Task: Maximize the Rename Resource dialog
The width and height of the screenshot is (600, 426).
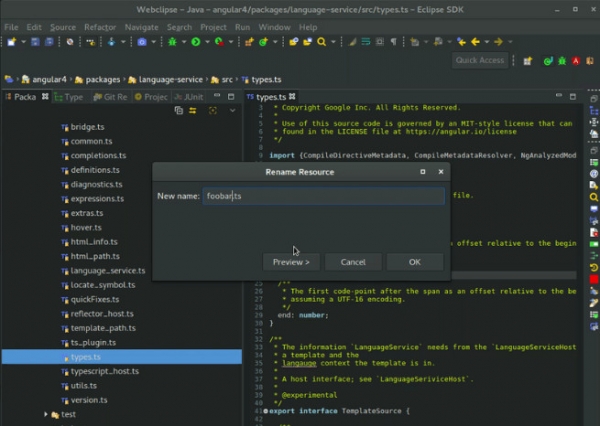Action: point(423,172)
